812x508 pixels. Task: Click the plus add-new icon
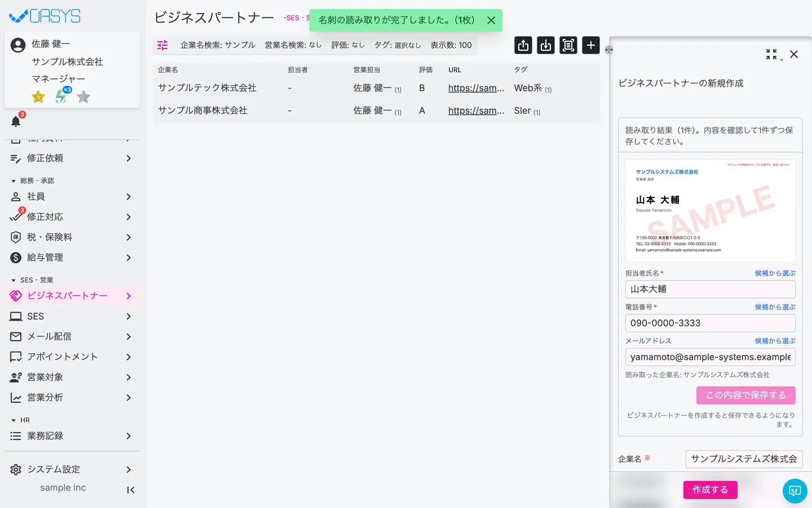[591, 45]
